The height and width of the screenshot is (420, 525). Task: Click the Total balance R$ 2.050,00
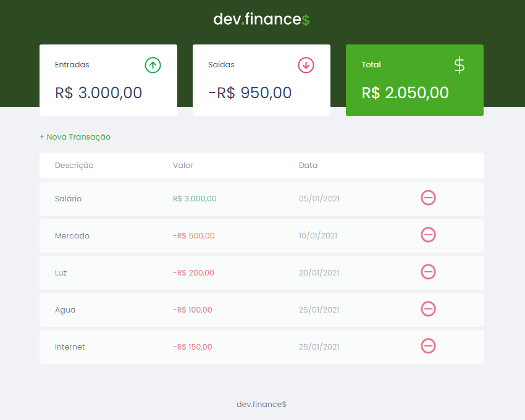click(x=405, y=93)
